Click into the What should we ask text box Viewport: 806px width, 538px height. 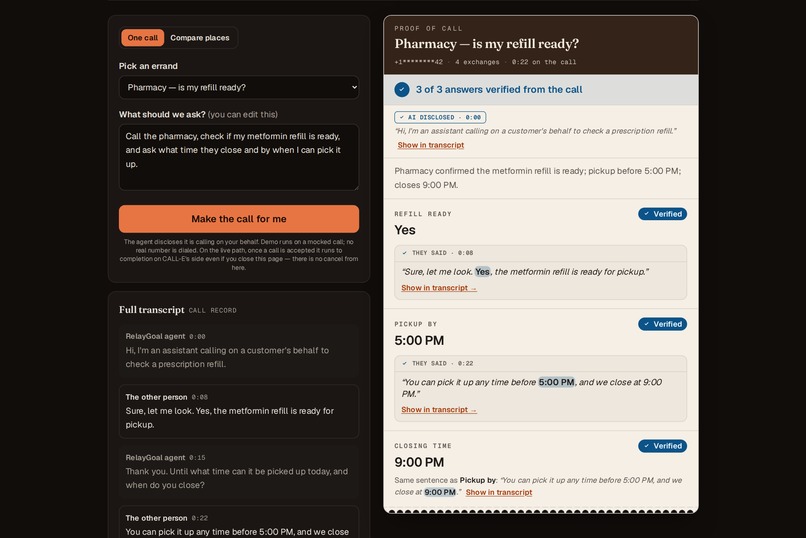pos(239,157)
